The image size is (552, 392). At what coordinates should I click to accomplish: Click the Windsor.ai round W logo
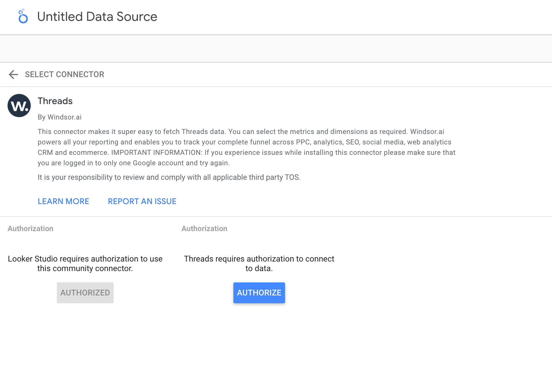[x=19, y=106]
